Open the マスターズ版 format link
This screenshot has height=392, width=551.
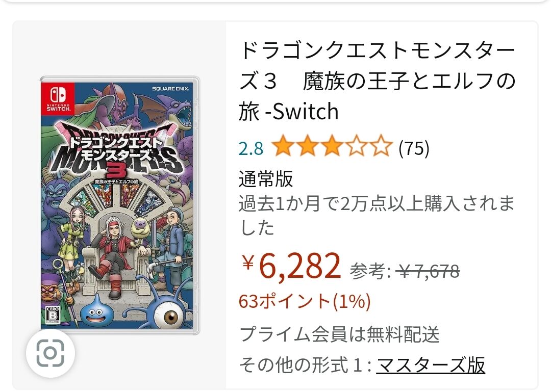pos(431,365)
